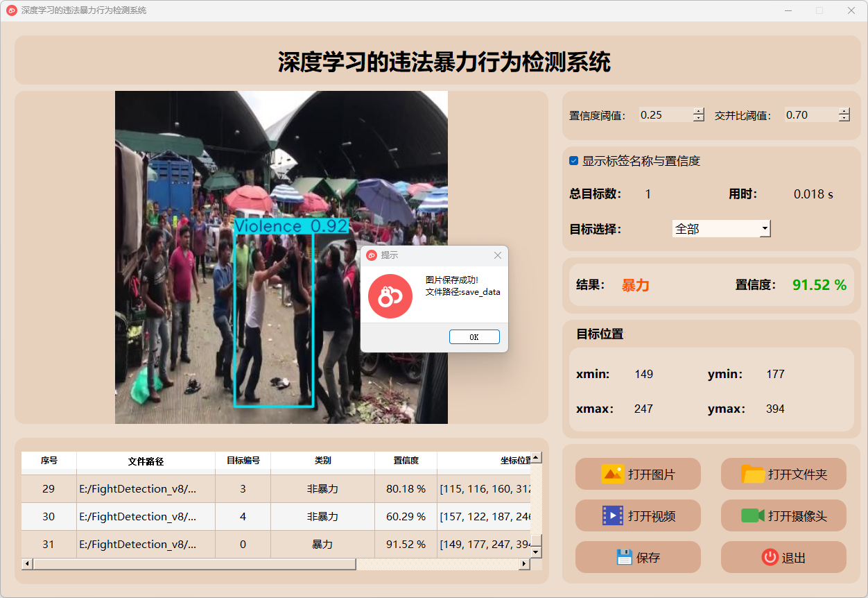
Task: Click the folder icon on 打开文件夹
Action: tap(753, 474)
